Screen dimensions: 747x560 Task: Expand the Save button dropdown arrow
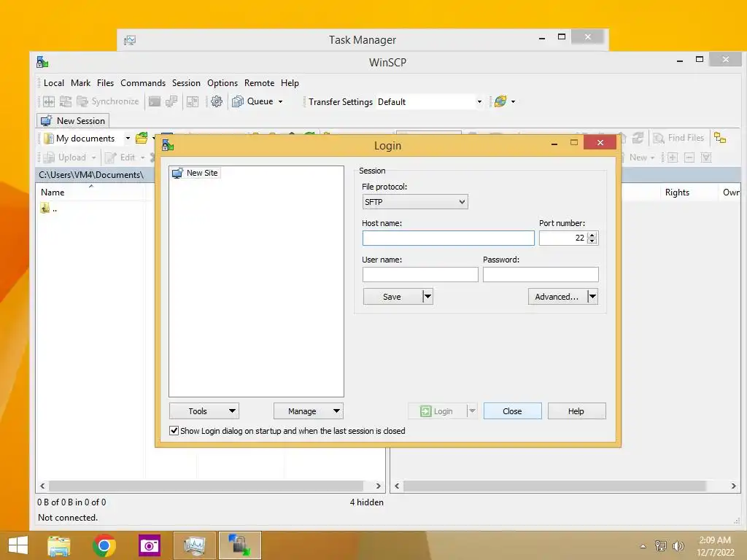[427, 297]
